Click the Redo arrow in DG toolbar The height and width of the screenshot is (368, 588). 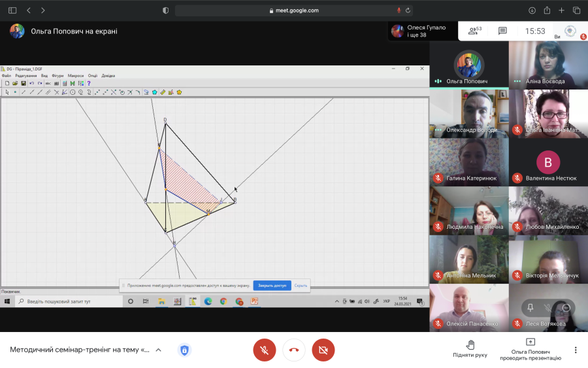pos(40,83)
